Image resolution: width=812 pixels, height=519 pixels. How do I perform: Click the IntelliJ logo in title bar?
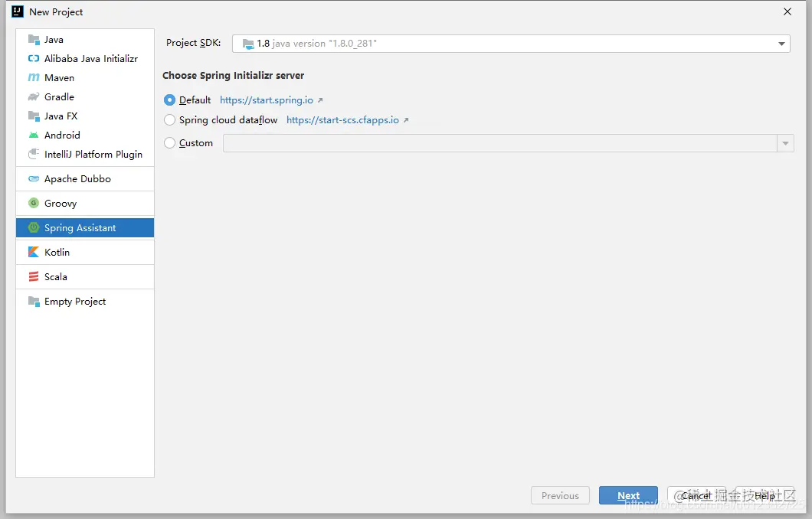click(17, 11)
